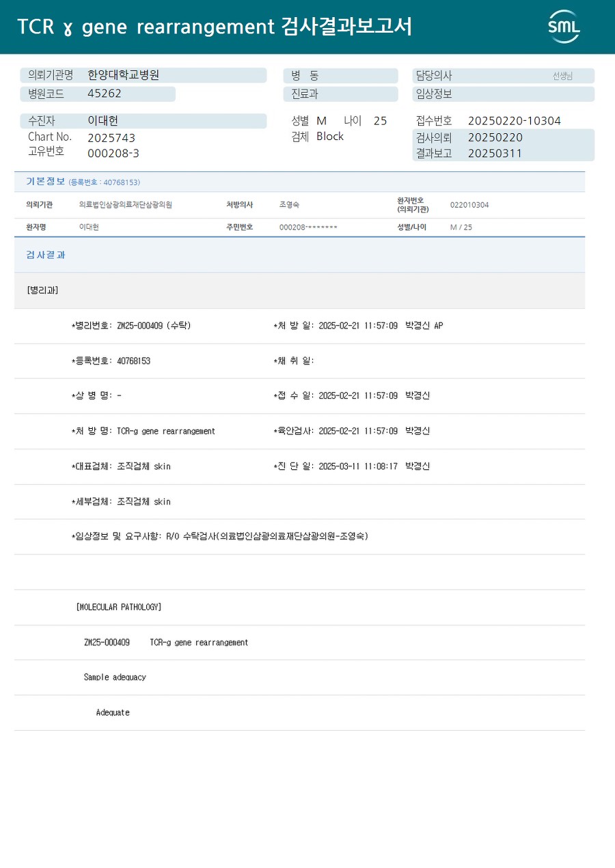Click the 'Sample adequacy' row
The height and width of the screenshot is (868, 615).
[x=115, y=677]
